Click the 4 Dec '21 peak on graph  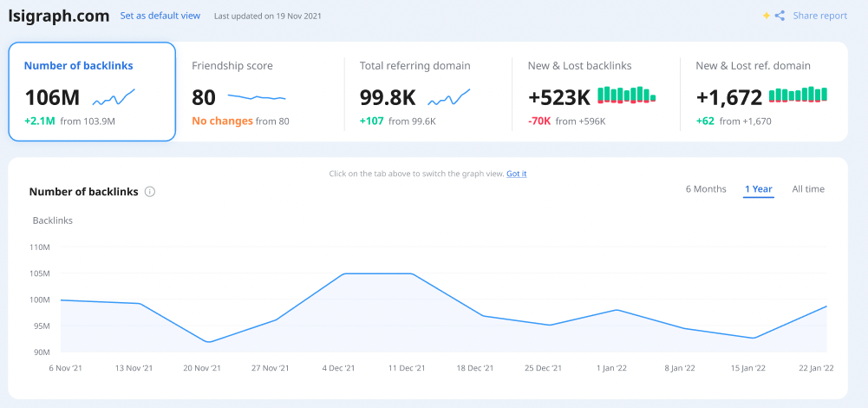pyautogui.click(x=344, y=274)
